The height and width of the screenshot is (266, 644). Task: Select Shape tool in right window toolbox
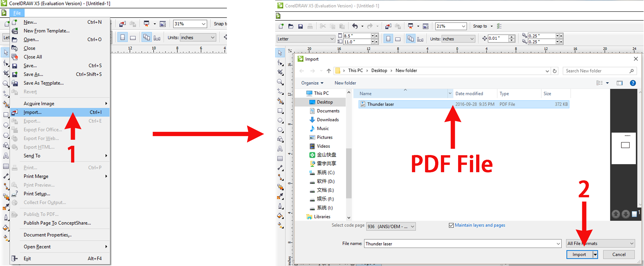click(280, 62)
